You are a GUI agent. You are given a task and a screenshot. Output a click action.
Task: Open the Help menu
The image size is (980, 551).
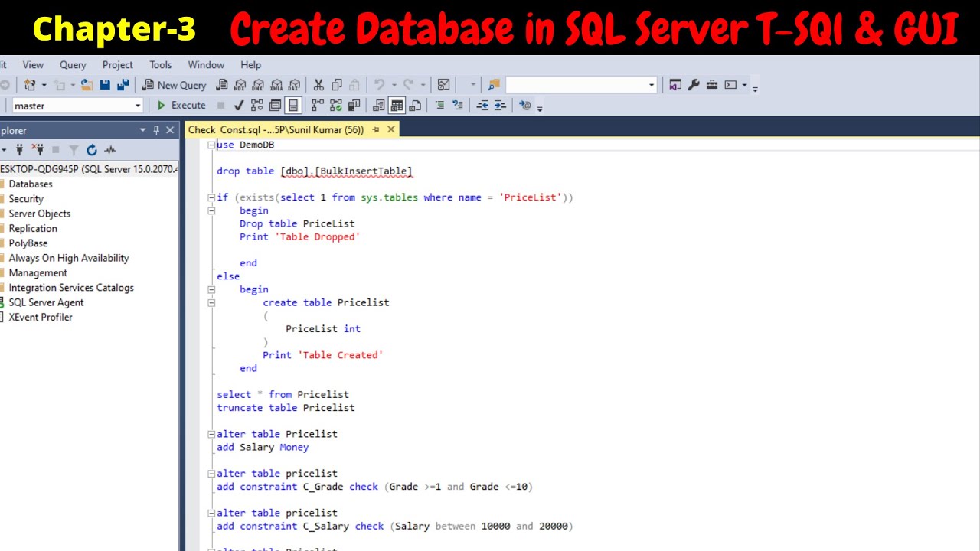click(x=250, y=65)
